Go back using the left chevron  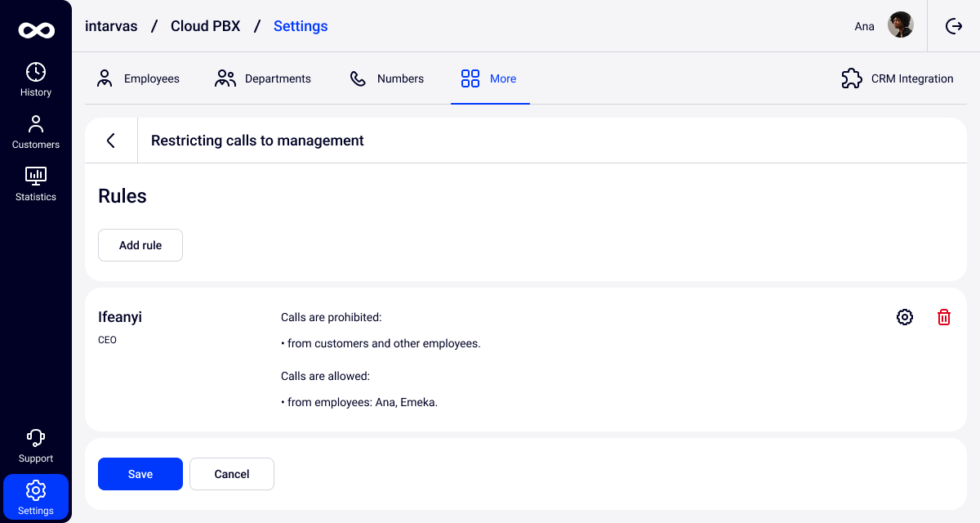click(111, 141)
